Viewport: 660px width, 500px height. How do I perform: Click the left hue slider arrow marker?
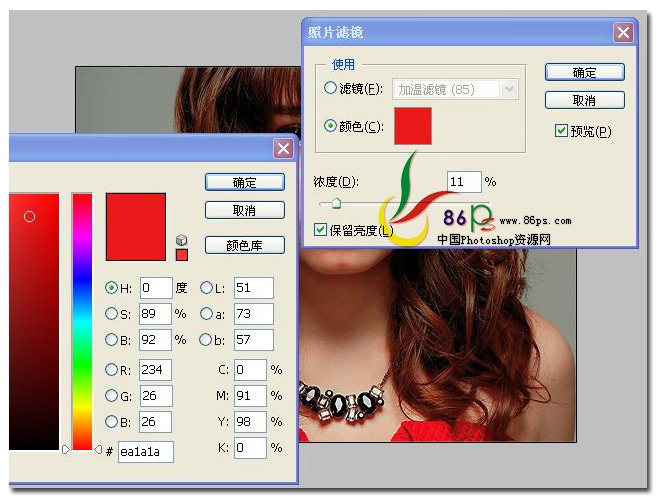(66, 449)
